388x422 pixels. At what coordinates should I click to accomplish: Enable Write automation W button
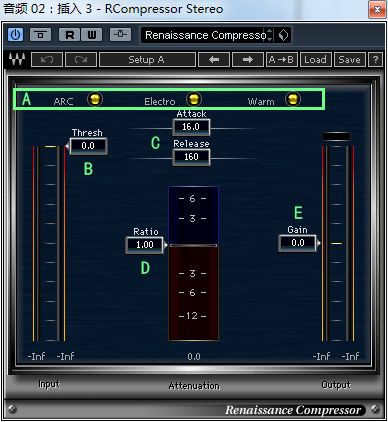(x=91, y=35)
